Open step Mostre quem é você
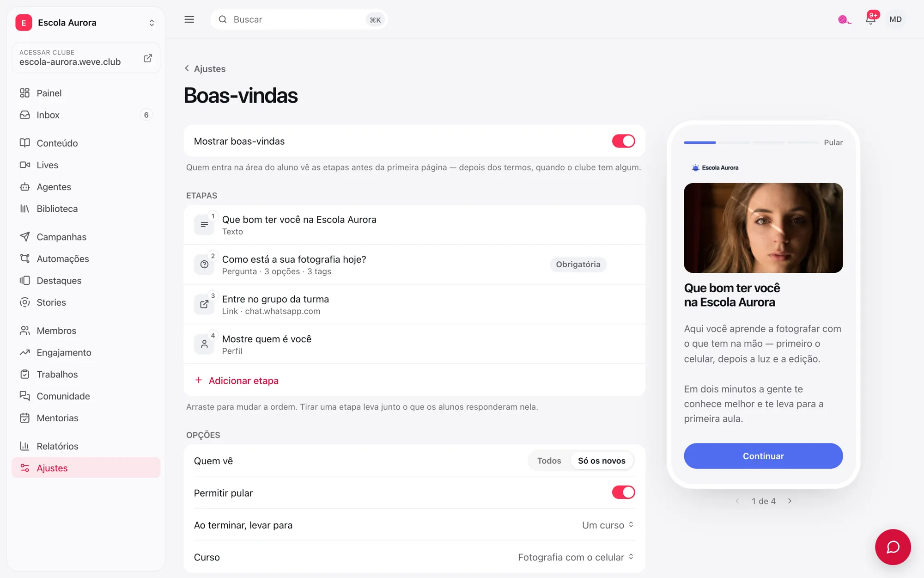The image size is (924, 578). click(x=414, y=344)
